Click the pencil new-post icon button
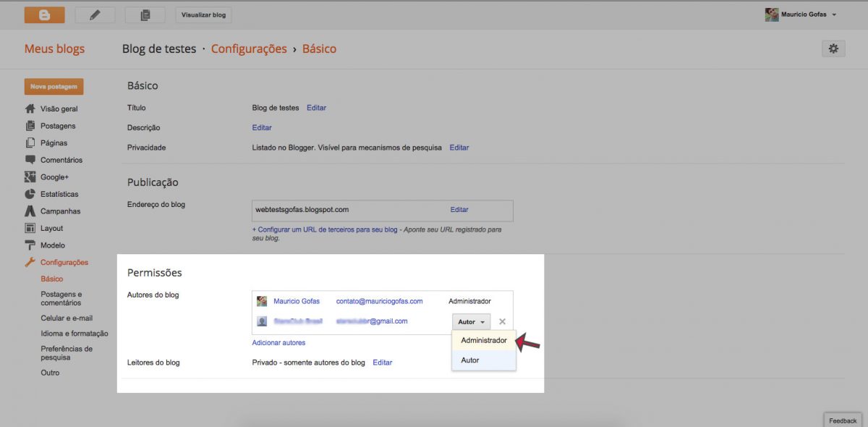Viewport: 868px width, 427px height. [x=95, y=14]
